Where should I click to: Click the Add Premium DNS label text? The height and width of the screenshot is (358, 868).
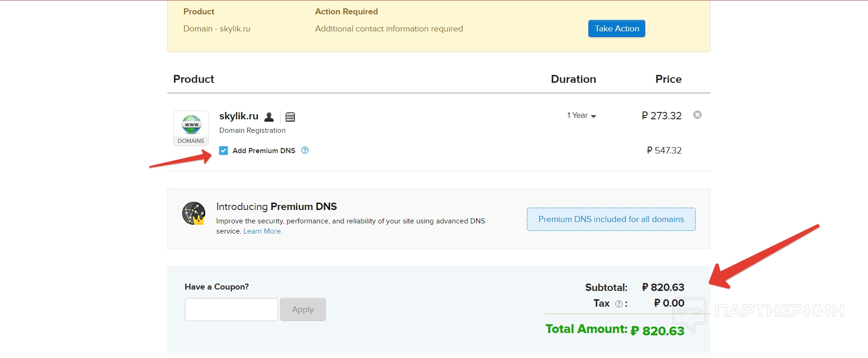[x=264, y=151]
